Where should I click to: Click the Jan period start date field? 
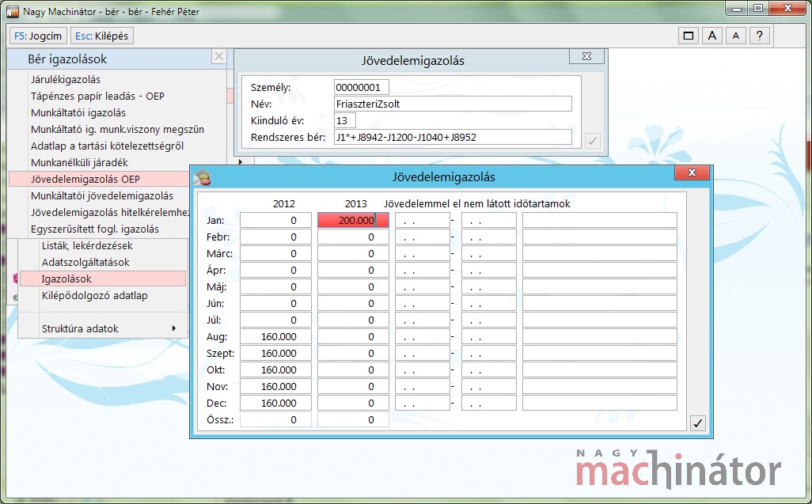[x=423, y=220]
